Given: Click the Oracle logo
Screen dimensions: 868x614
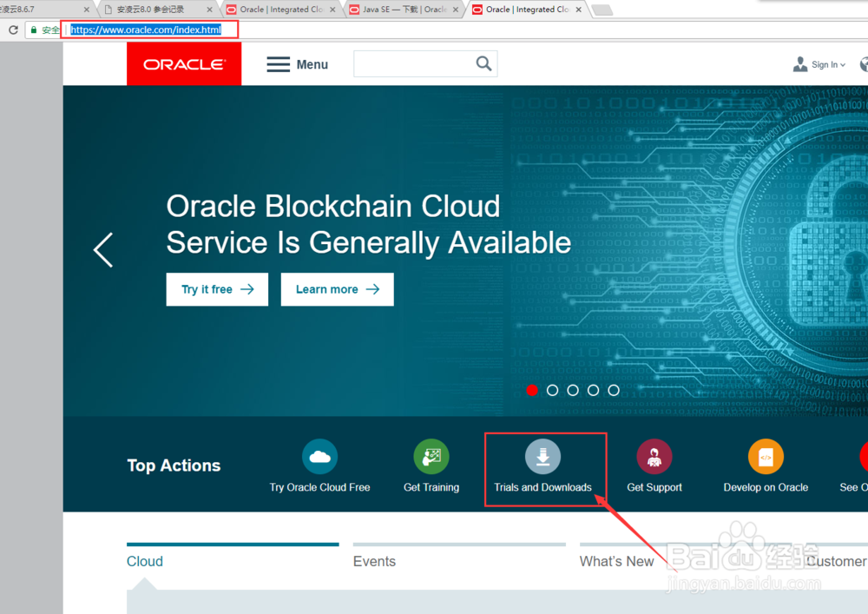Looking at the screenshot, I should coord(184,64).
